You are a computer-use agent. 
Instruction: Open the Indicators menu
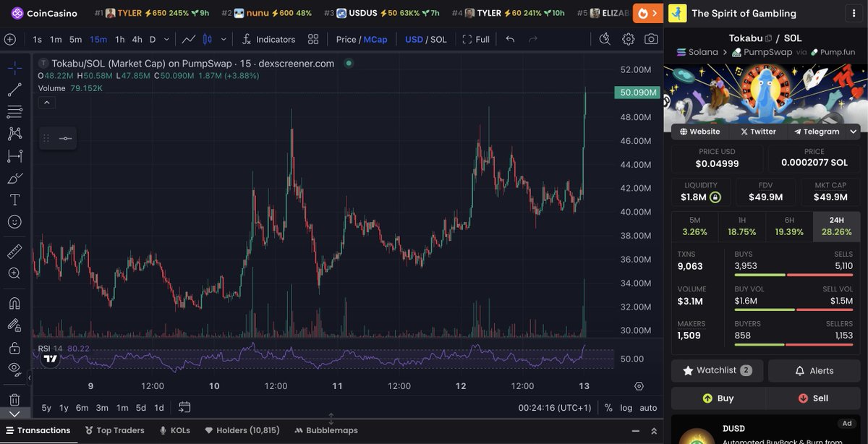coord(268,39)
